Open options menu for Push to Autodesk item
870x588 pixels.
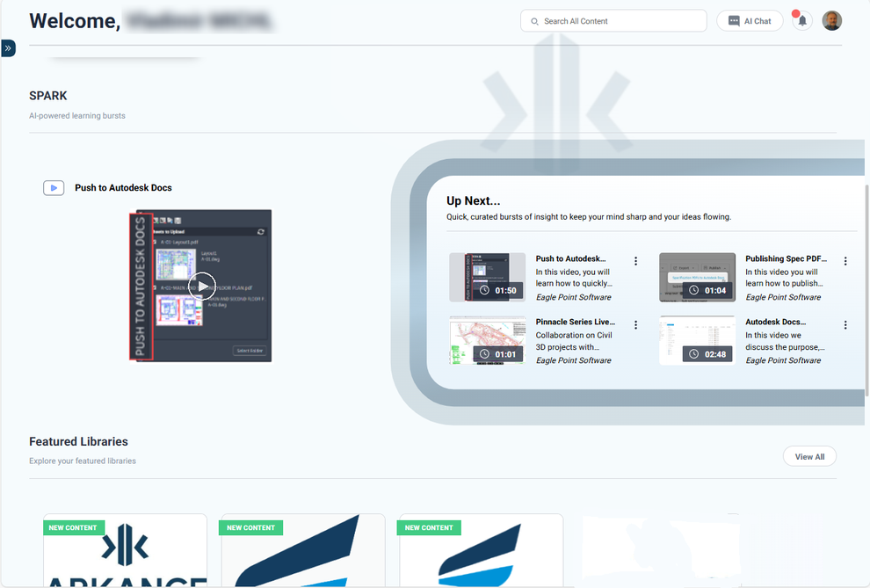pos(635,261)
